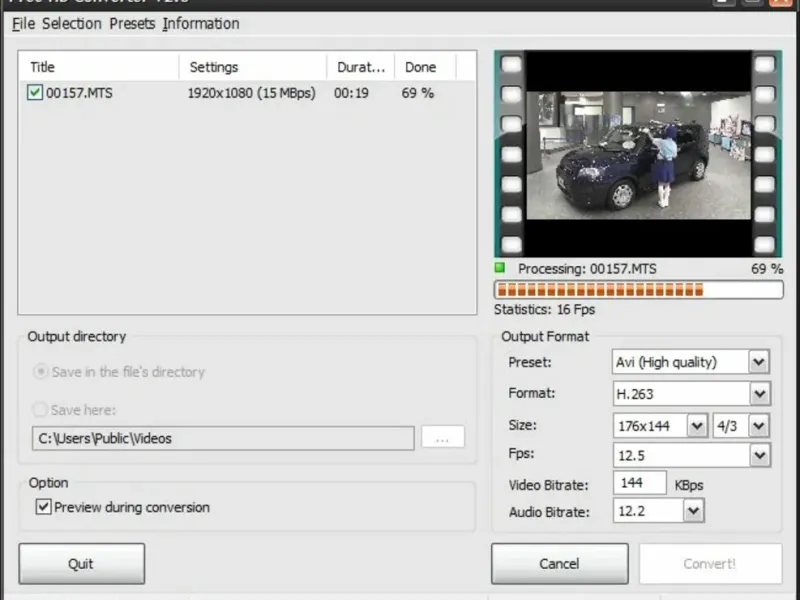
Task: Open the File menu
Action: pos(23,23)
